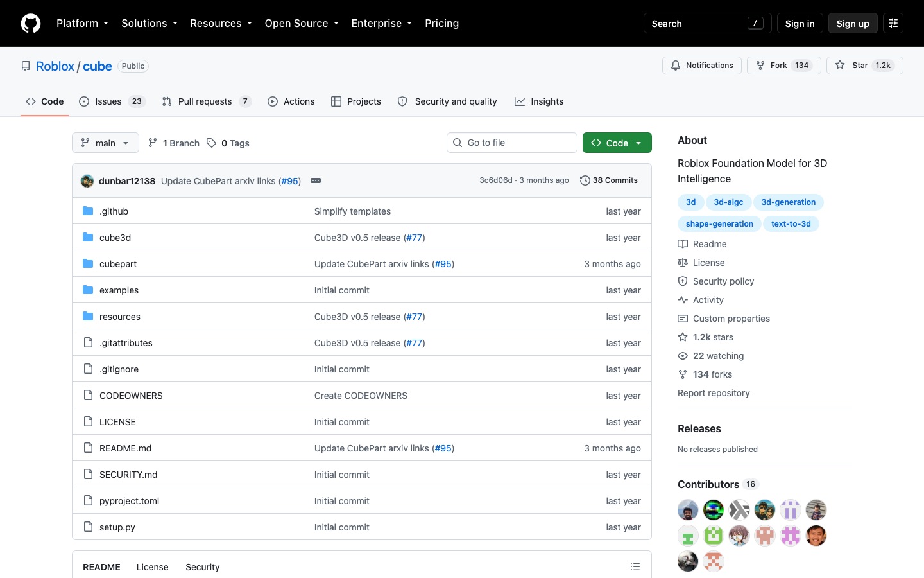Image resolution: width=924 pixels, height=578 pixels.
Task: Open the setup.py file
Action: [117, 527]
